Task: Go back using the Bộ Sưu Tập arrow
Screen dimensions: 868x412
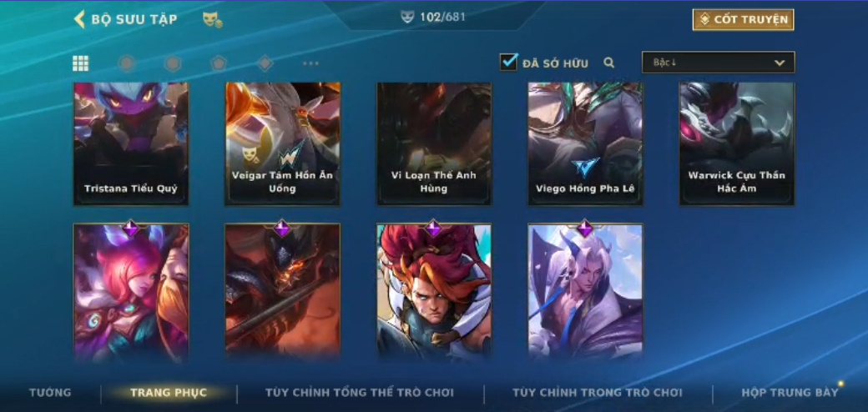Action: 79,19
